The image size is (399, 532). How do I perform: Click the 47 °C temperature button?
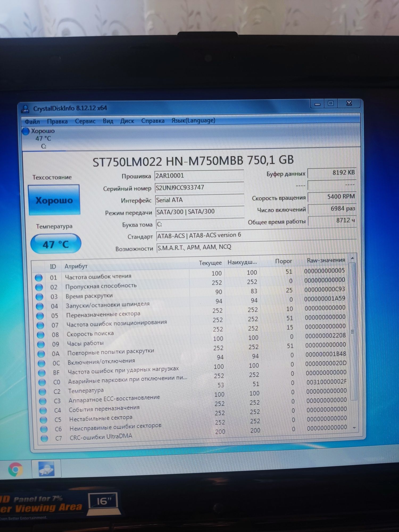[x=56, y=244]
